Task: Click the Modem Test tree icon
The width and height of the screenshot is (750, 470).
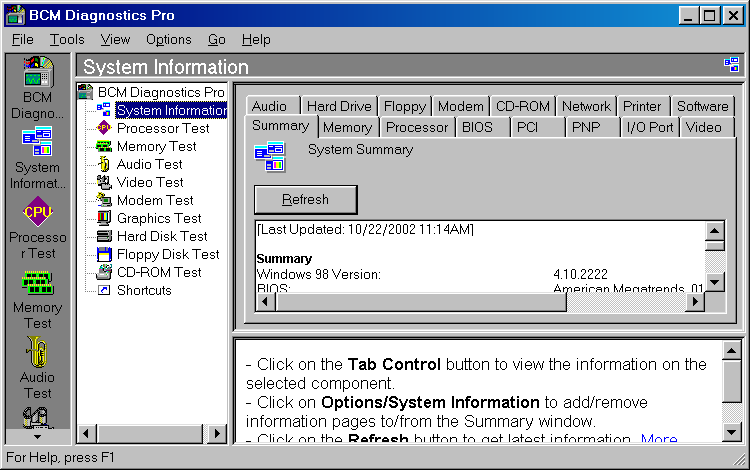Action: (x=104, y=199)
